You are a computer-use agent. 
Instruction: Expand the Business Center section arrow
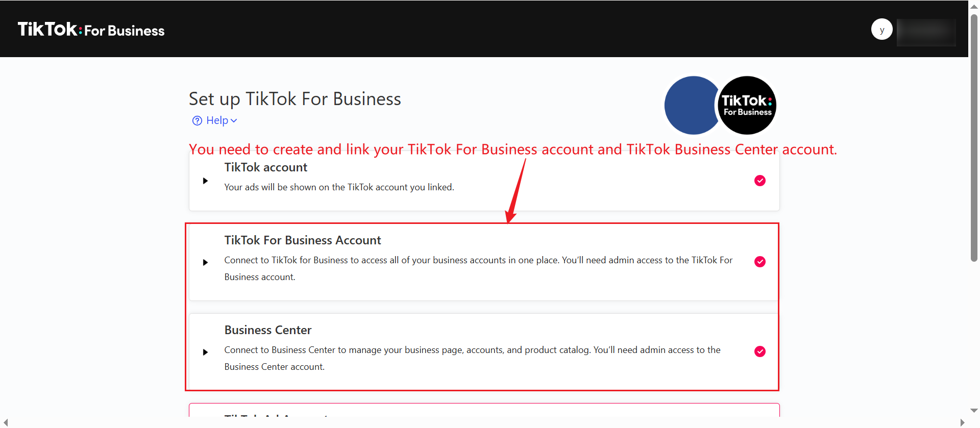tap(205, 352)
